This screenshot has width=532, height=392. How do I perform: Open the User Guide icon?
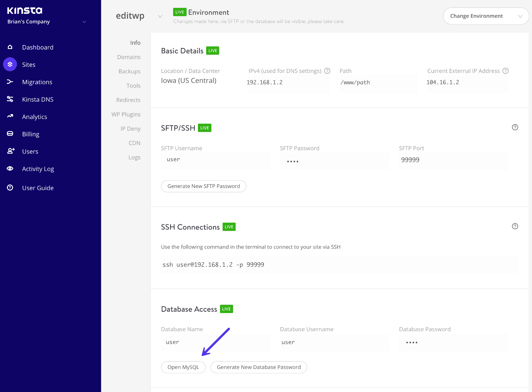[10, 187]
